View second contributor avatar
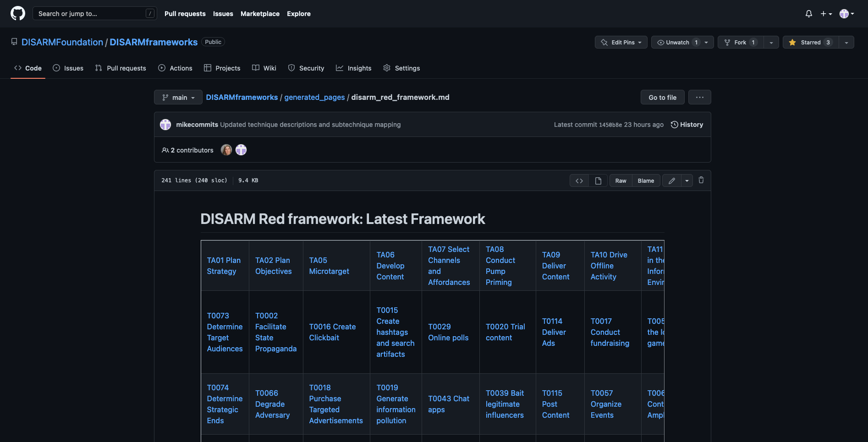 click(x=241, y=150)
